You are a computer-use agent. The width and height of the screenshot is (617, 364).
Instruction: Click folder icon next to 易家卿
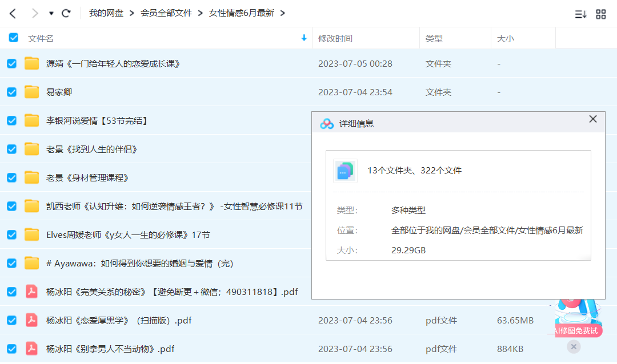point(31,92)
